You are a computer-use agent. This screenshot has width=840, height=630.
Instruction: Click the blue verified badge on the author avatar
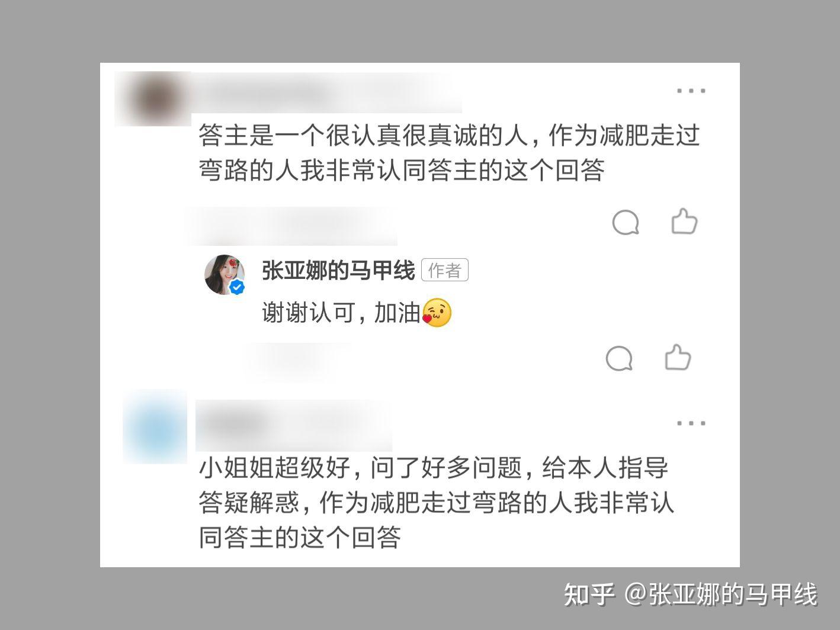tap(238, 288)
